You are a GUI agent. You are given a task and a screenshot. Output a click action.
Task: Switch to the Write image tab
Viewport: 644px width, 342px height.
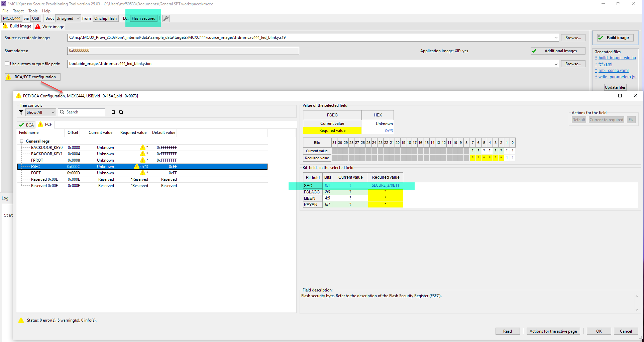tap(50, 26)
